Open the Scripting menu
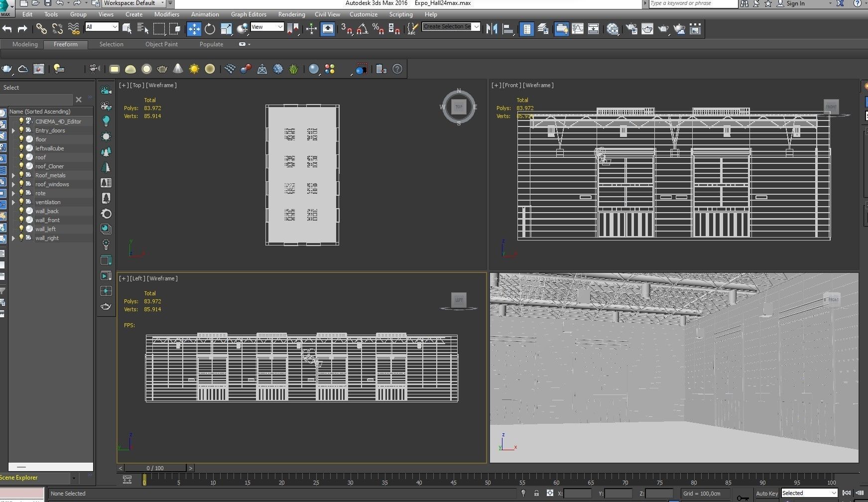 [x=401, y=14]
